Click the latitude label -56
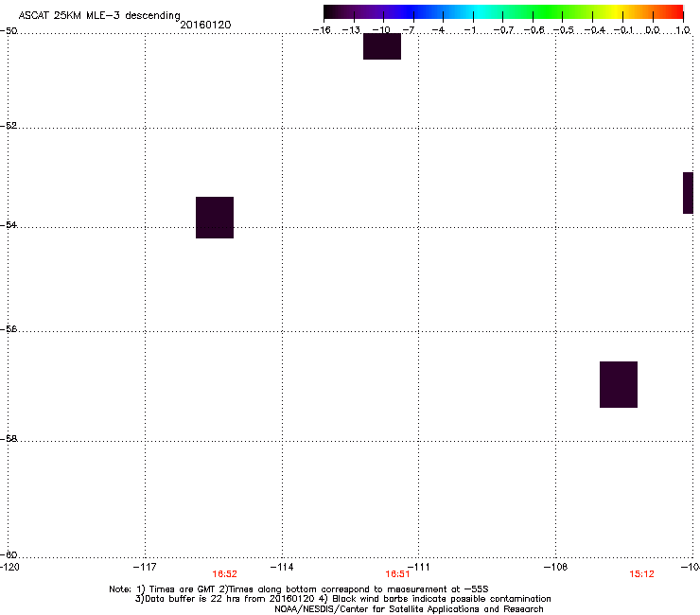 click(9, 328)
